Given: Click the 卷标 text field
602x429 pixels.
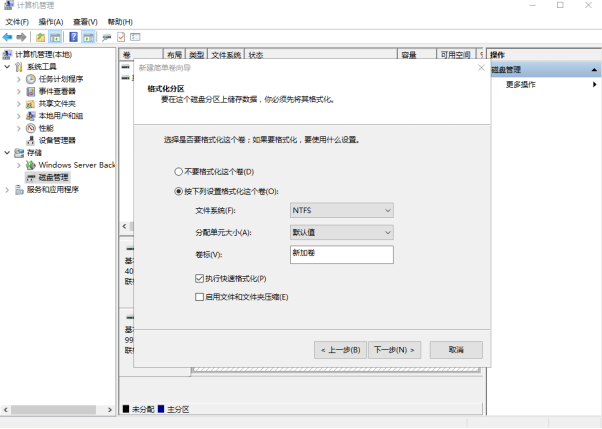Looking at the screenshot, I should tap(342, 255).
